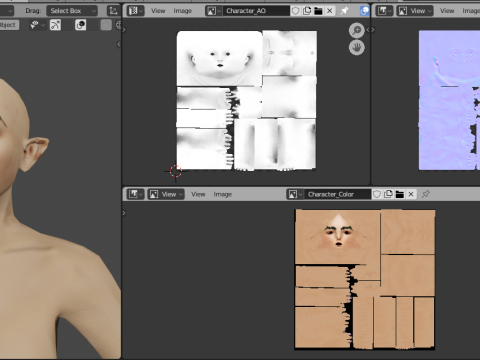Viewport: 480px width, 360px height.
Task: Click the zoom magnifier gizmo
Action: tap(356, 30)
